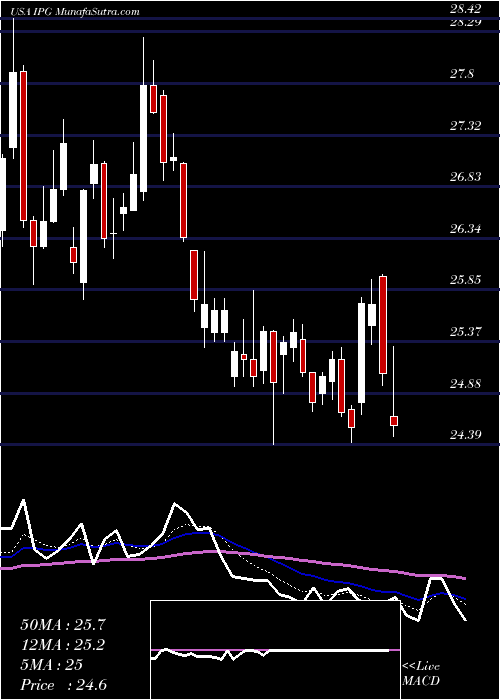This screenshot has width=500, height=700.
Task: Click the '<<Live MACD' label
Action: click(421, 674)
